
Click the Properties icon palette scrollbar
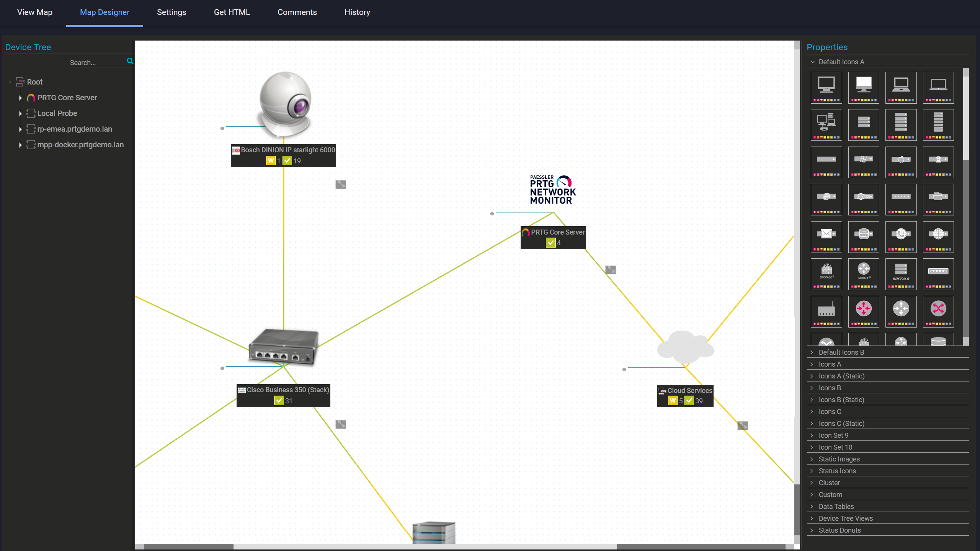[966, 207]
